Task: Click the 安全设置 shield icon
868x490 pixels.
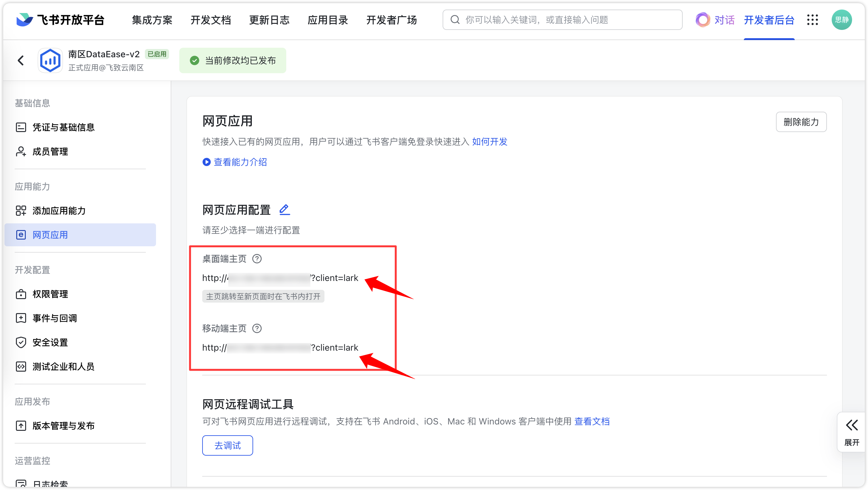Action: click(21, 342)
